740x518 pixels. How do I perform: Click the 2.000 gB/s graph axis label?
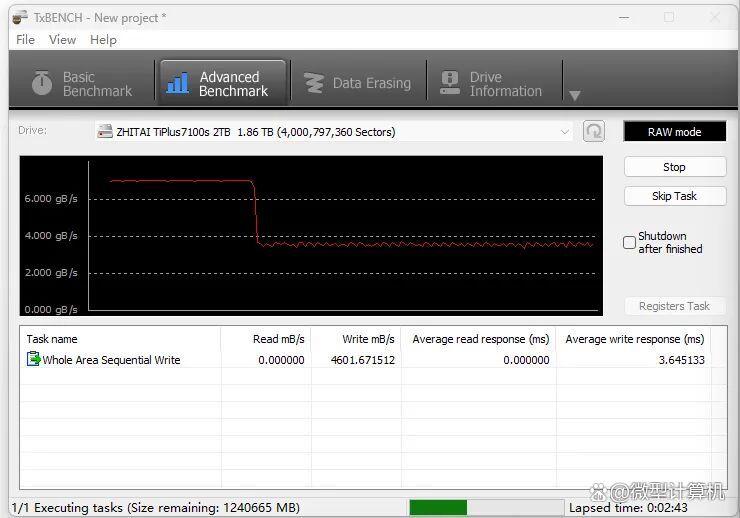tap(51, 273)
